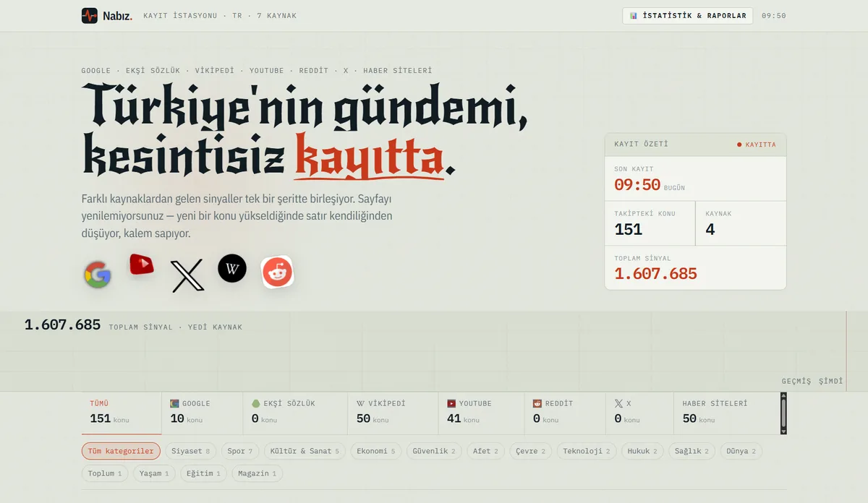Click the large red YouTube logo in the hero
This screenshot has width=868, height=503.
[x=142, y=265]
